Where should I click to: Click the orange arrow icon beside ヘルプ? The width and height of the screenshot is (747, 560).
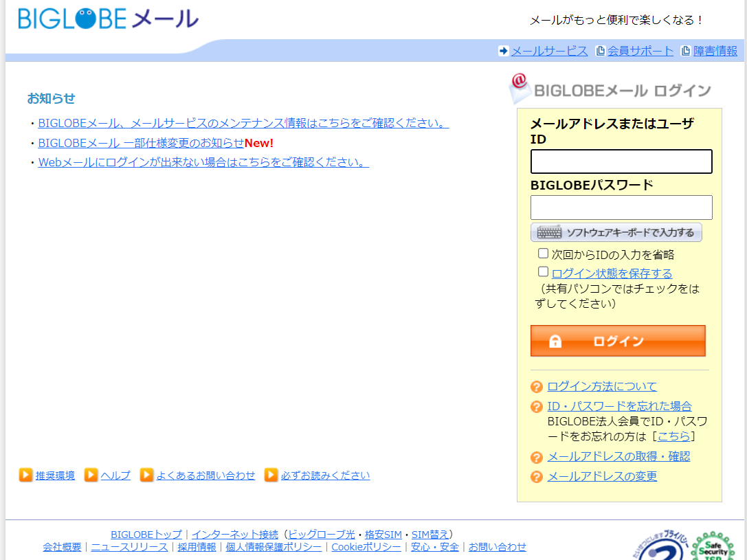[91, 475]
